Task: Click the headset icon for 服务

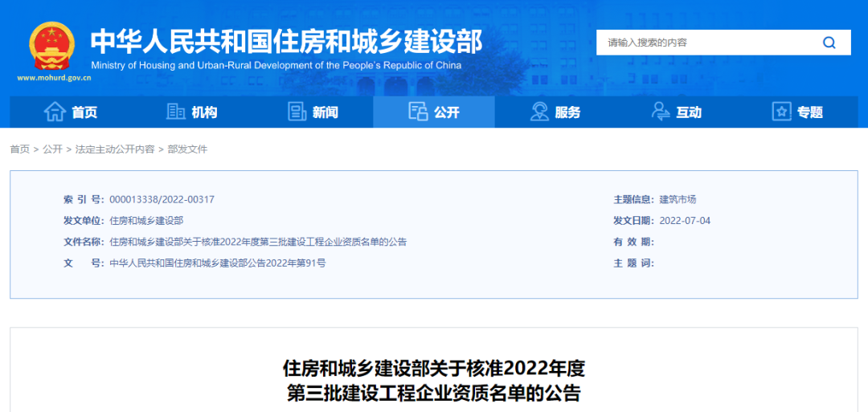Action: [x=539, y=112]
